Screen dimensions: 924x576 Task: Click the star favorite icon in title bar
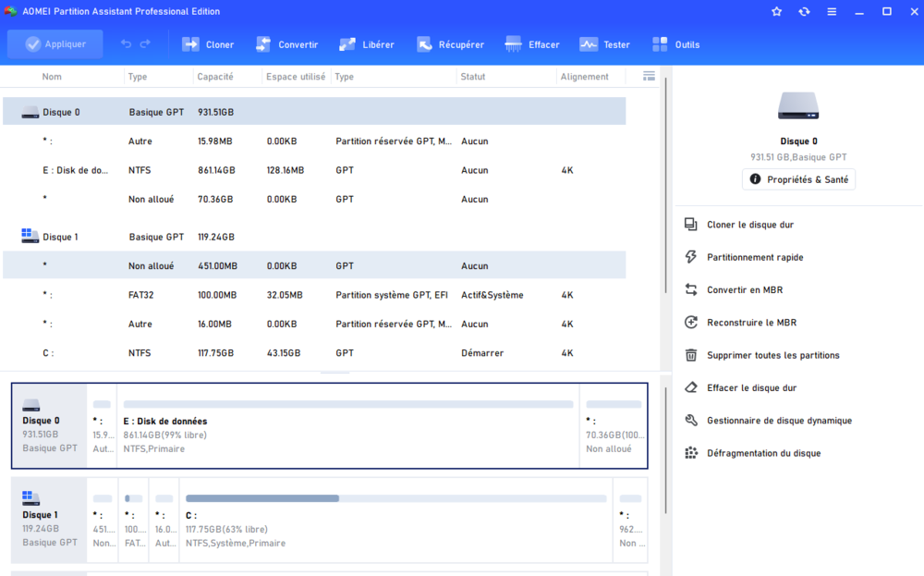(776, 12)
